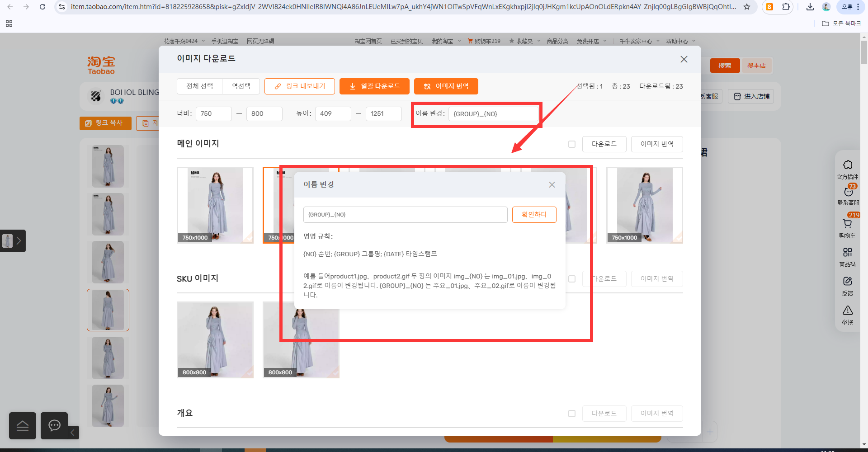Image resolution: width=868 pixels, height=452 pixels.
Task: Open 千牛卖家中心 dropdown menu
Action: pos(639,41)
